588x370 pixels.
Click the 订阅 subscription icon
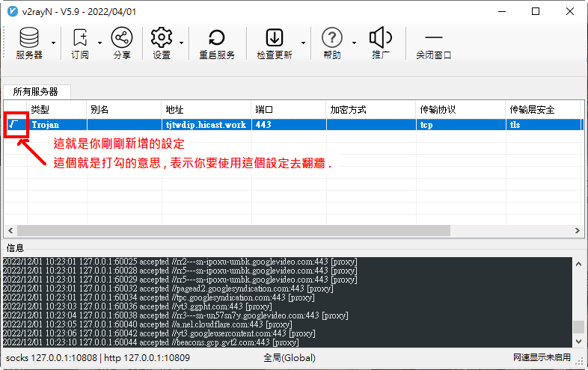click(x=80, y=38)
